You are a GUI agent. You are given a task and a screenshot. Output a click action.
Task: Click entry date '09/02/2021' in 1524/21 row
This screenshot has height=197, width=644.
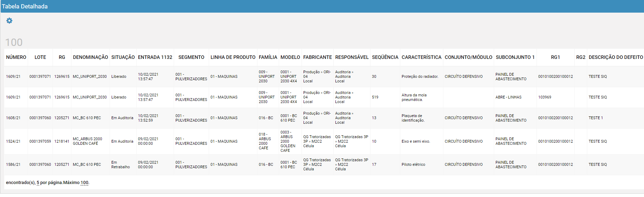click(148, 141)
